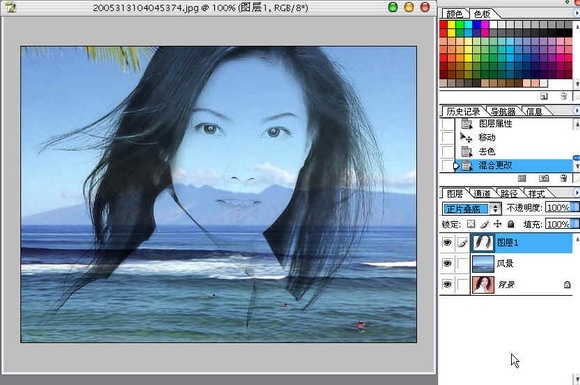Open the 不透明度 opacity slider arrow
Viewport: 580px width, 385px height.
(574, 207)
